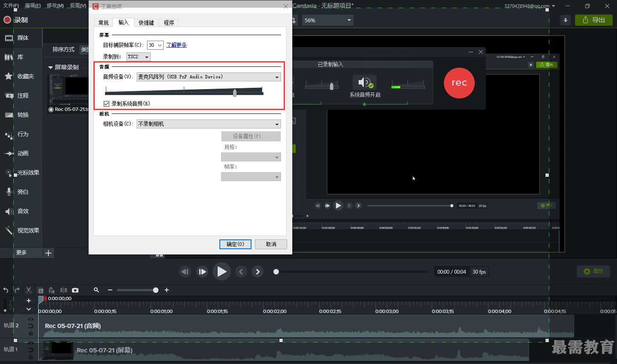The height and width of the screenshot is (364, 617).
Task: Click the minus timeline zoom-out icon
Action: [x=110, y=290]
